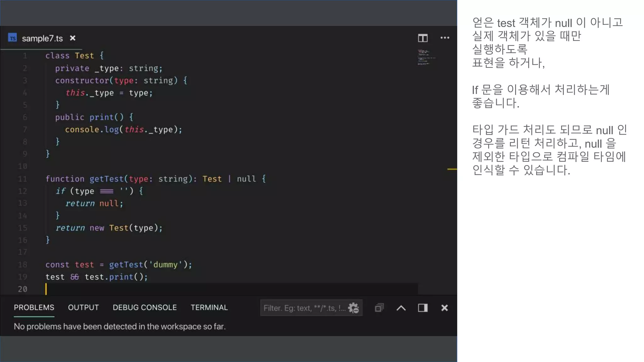Click the 'class Test {' line
Viewport: 644px width, 362px height.
75,56
